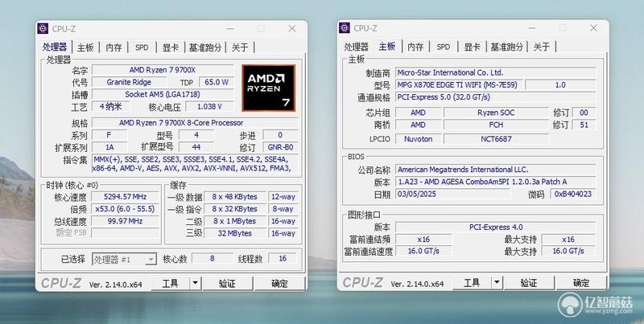Screen dimensions: 644x324
Task: Click the L3 cache value 32 MBytes
Action: [234, 233]
